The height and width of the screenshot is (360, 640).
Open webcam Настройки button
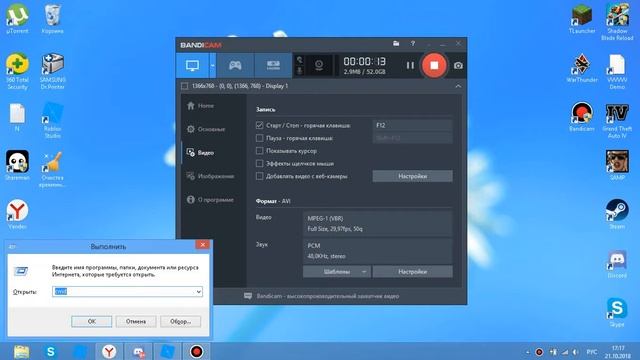point(412,176)
